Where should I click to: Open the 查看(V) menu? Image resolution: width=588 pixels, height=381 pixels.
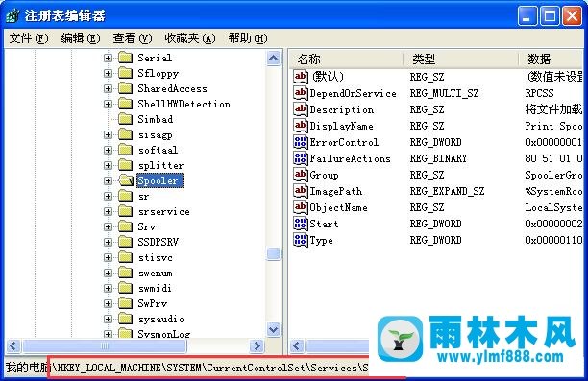point(133,38)
